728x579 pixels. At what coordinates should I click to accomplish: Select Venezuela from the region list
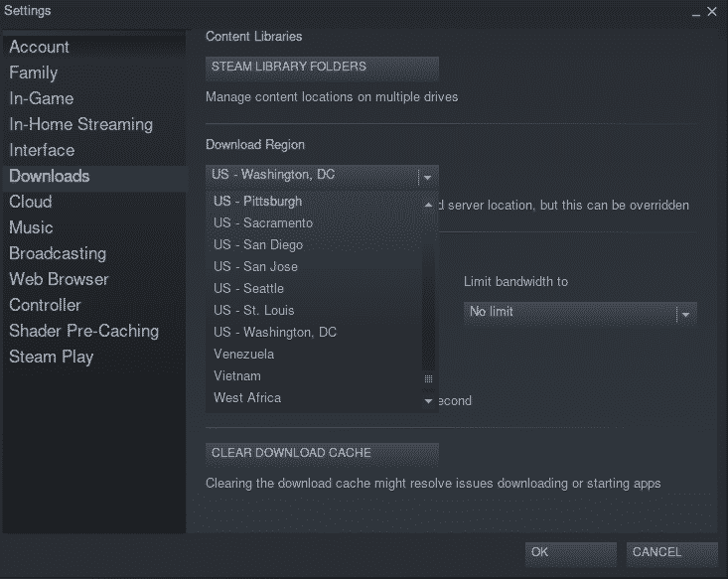point(244,355)
